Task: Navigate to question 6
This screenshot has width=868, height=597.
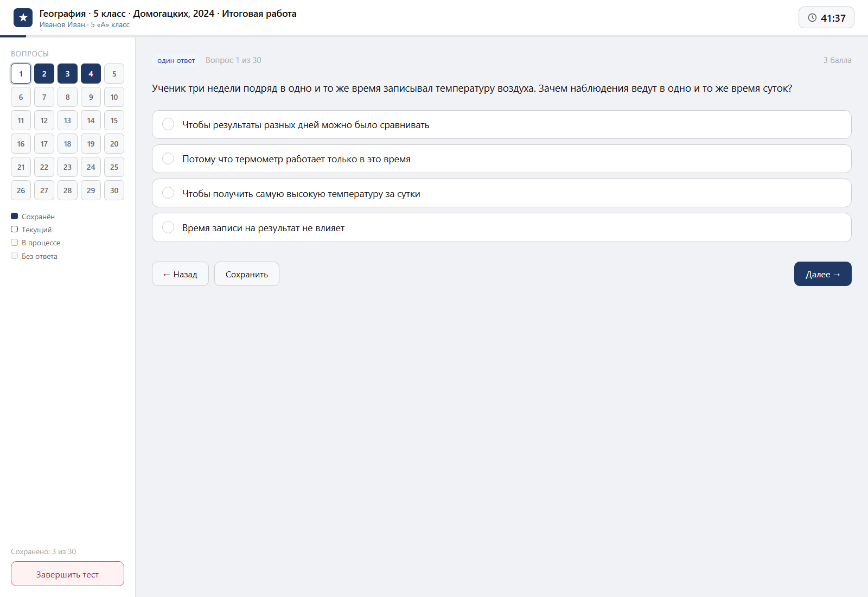Action: tap(21, 97)
